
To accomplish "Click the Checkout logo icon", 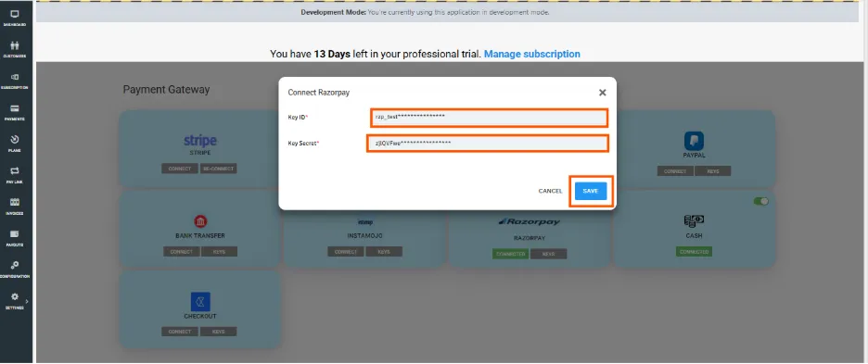I will click(x=200, y=302).
